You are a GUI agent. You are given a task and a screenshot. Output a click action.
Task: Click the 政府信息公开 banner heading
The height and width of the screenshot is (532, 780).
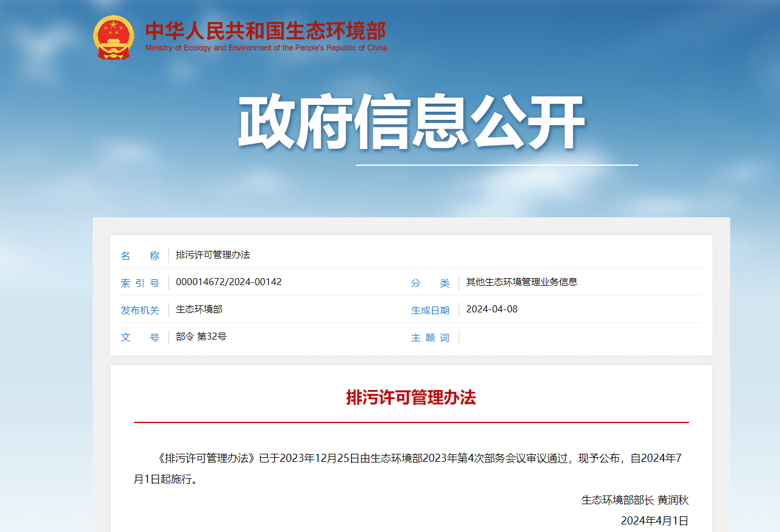click(411, 122)
